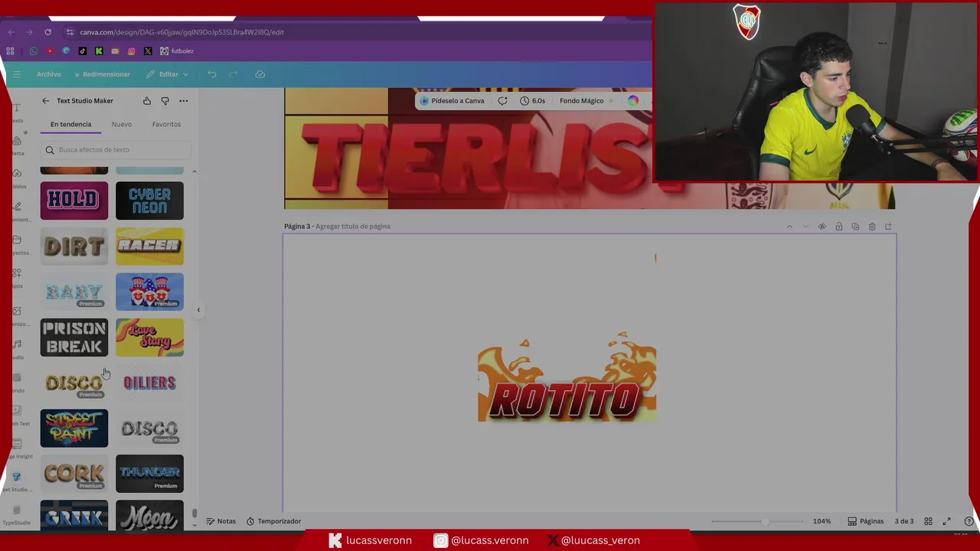This screenshot has width=980, height=551.
Task: Click the search magnifier icon
Action: [x=50, y=150]
